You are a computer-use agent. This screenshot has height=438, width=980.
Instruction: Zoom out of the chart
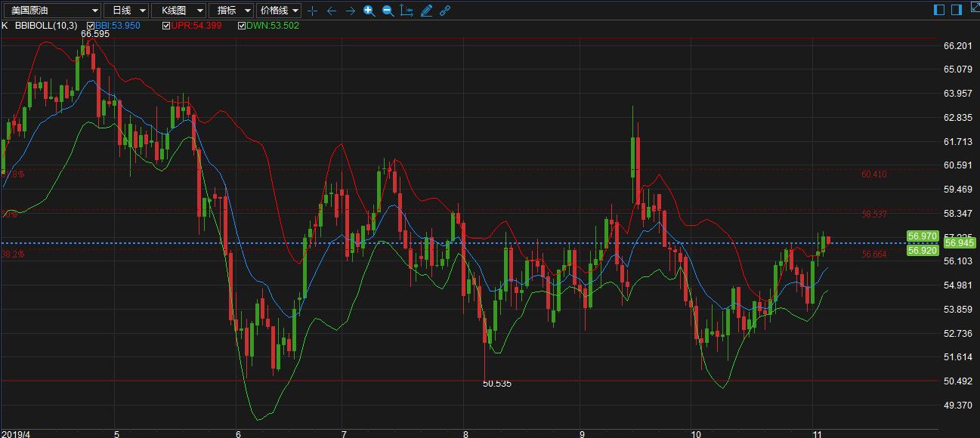(388, 11)
